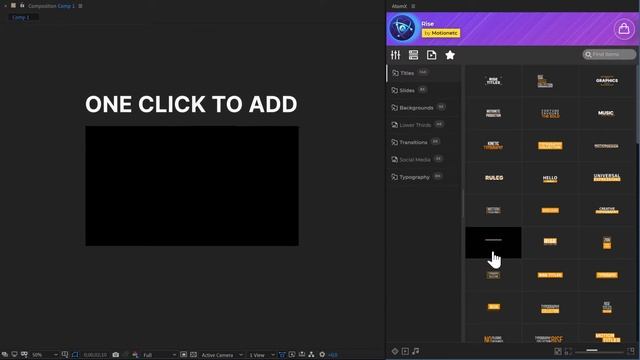Toggle the mask and shape path visibility
640x360 pixels.
(x=75, y=355)
